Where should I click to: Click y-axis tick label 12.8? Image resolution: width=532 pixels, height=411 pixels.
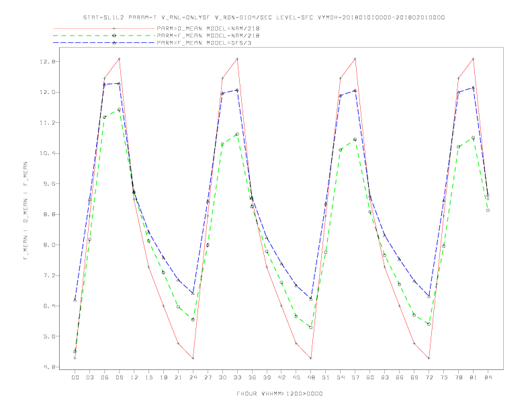tap(48, 62)
